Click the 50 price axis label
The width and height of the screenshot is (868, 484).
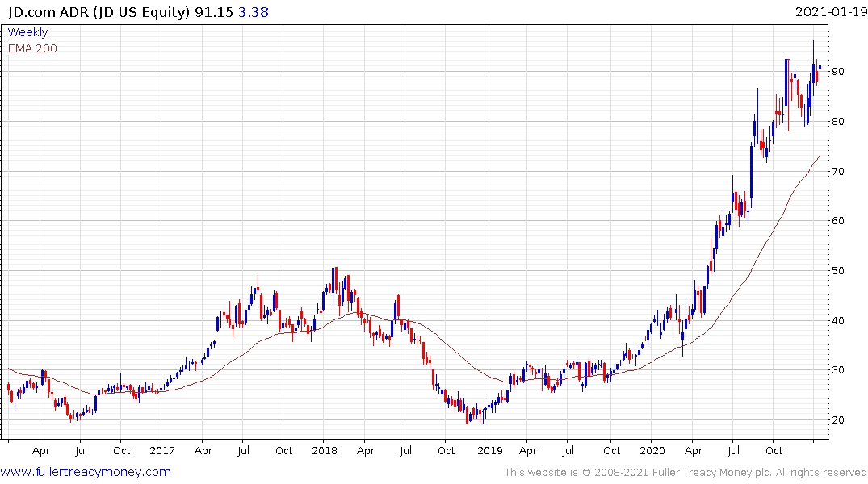pos(838,270)
